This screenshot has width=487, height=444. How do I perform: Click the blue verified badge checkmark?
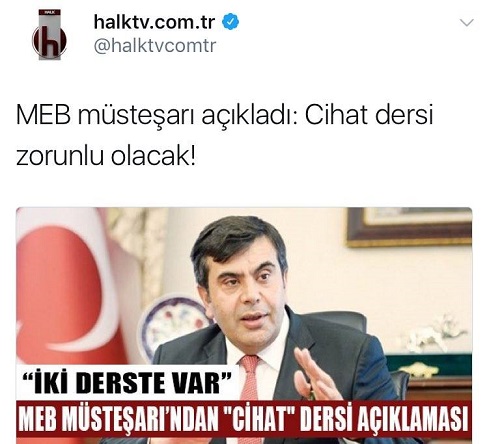pyautogui.click(x=230, y=22)
